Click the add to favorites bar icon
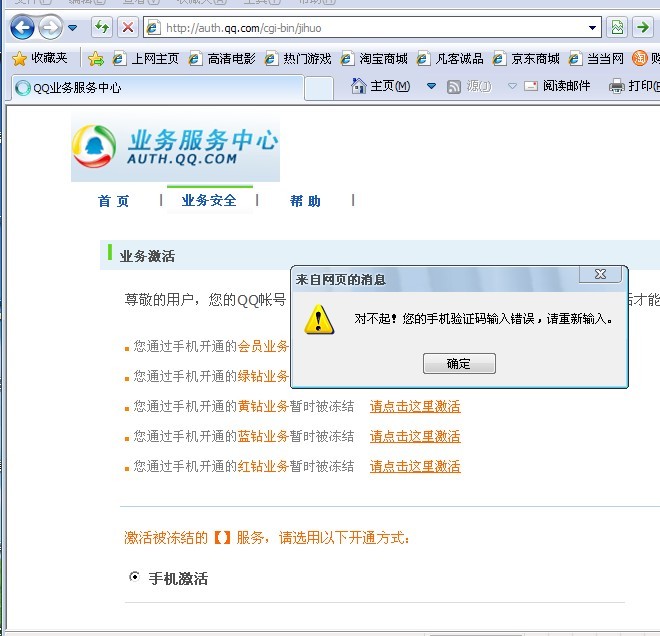The image size is (660, 636). click(x=96, y=59)
